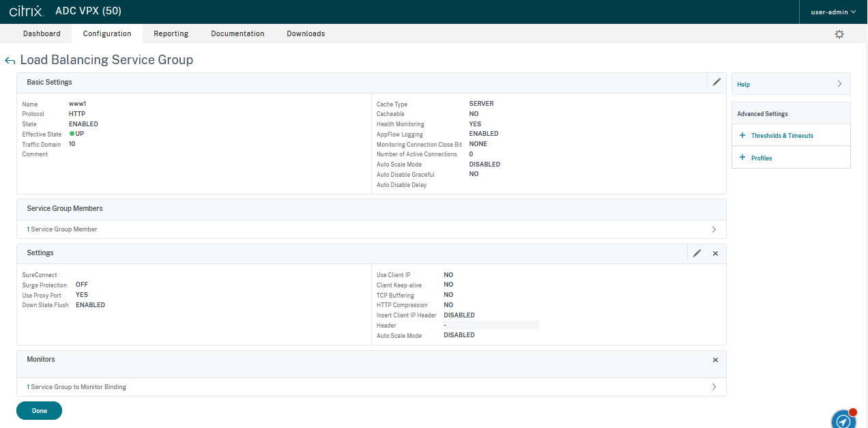The image size is (868, 428).
Task: Expand the Help panel
Action: pos(839,84)
